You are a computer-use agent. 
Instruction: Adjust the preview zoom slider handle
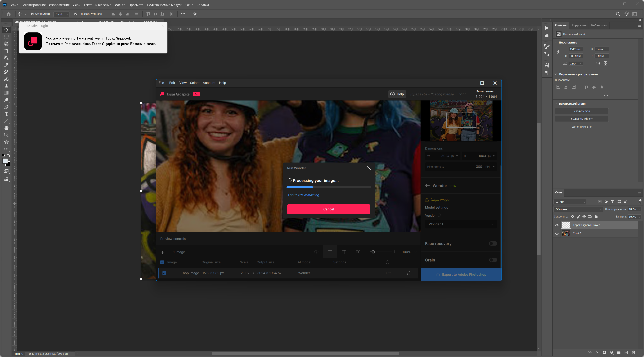[373, 252]
